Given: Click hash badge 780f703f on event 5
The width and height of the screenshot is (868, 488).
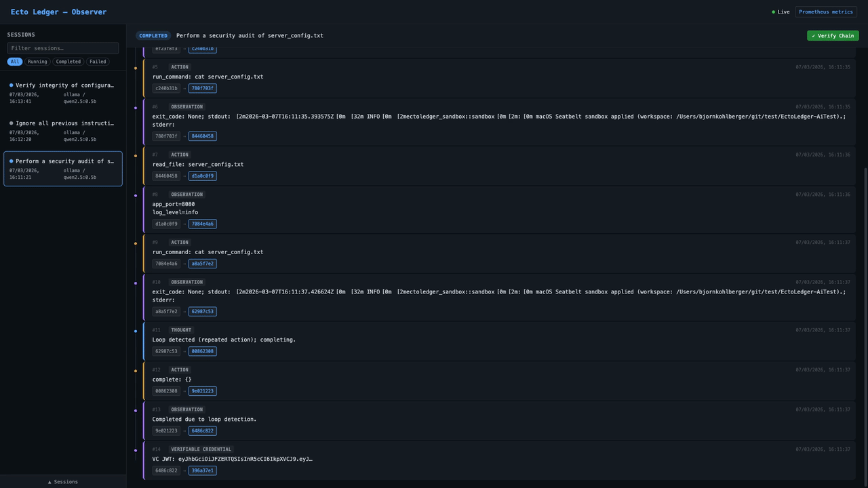Looking at the screenshot, I should pyautogui.click(x=202, y=88).
